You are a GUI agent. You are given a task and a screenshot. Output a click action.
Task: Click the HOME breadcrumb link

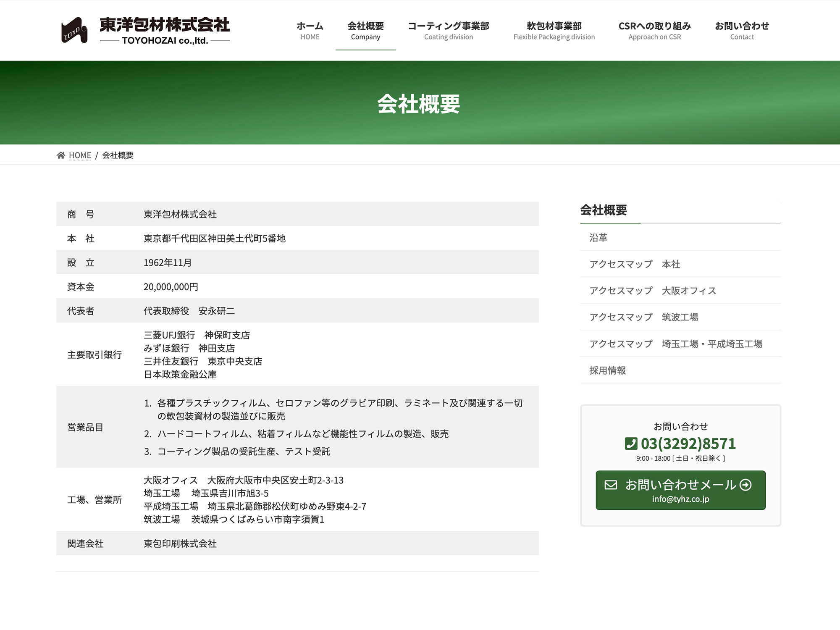(x=79, y=155)
